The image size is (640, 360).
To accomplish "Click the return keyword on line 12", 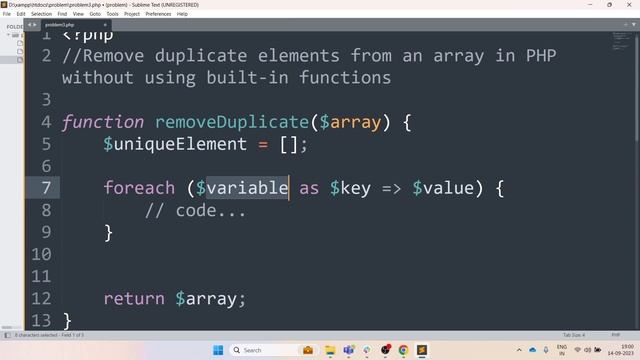I will 134,298.
